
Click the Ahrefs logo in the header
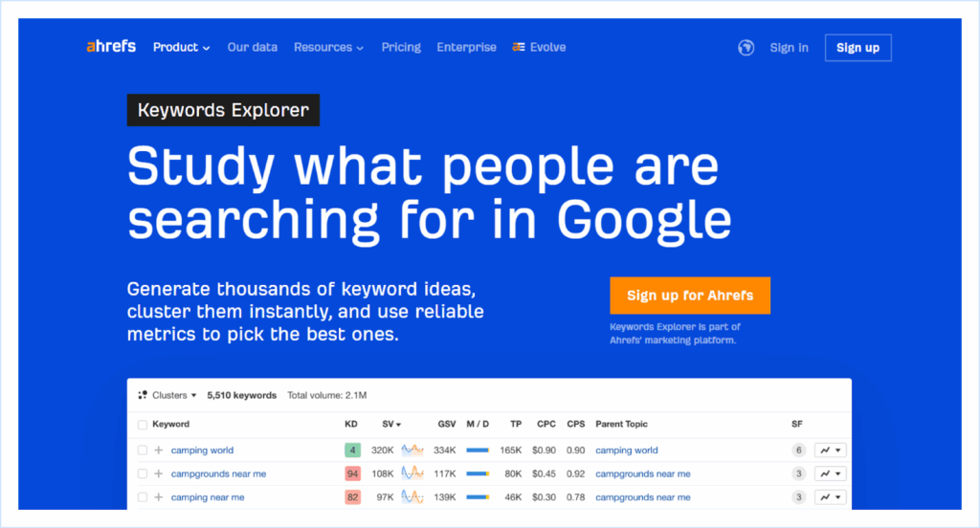tap(111, 47)
